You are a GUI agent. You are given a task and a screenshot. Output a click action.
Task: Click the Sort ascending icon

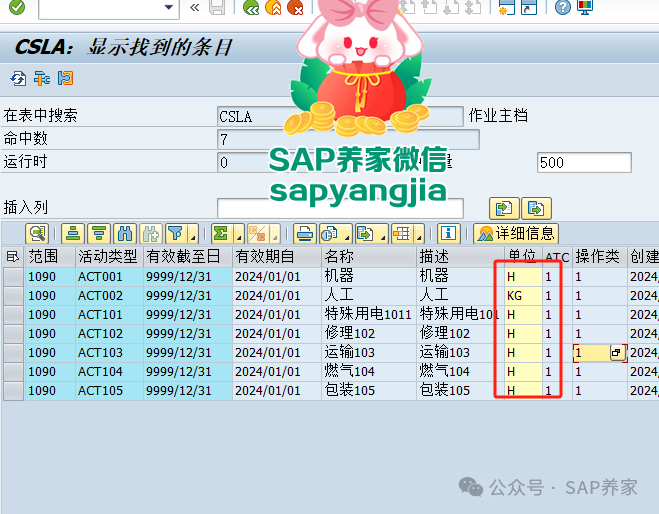[73, 234]
